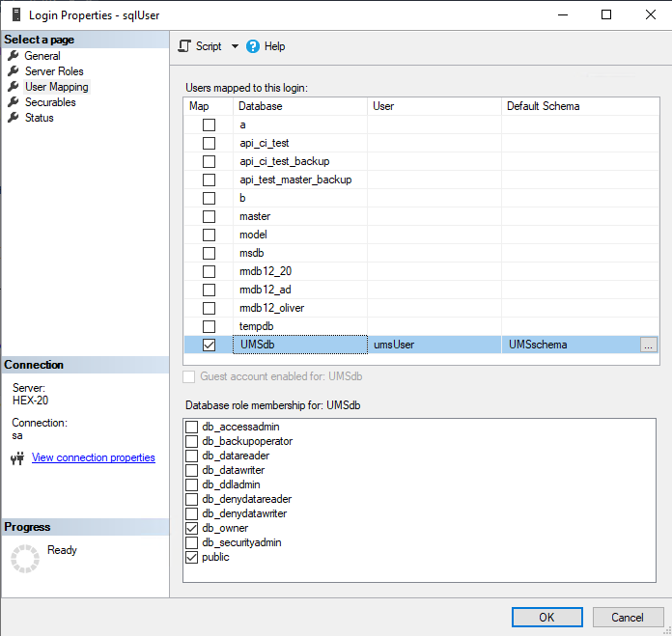
Task: Select the User Mapping page
Action: (x=56, y=87)
